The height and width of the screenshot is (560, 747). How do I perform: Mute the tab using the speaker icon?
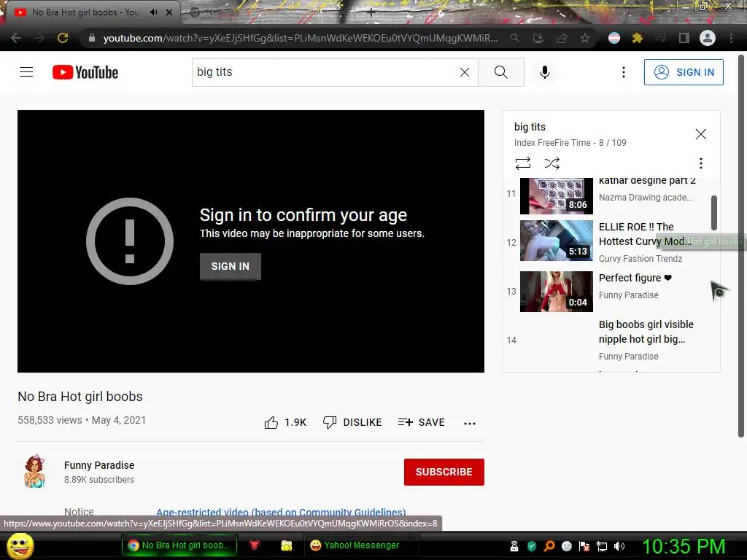[153, 12]
